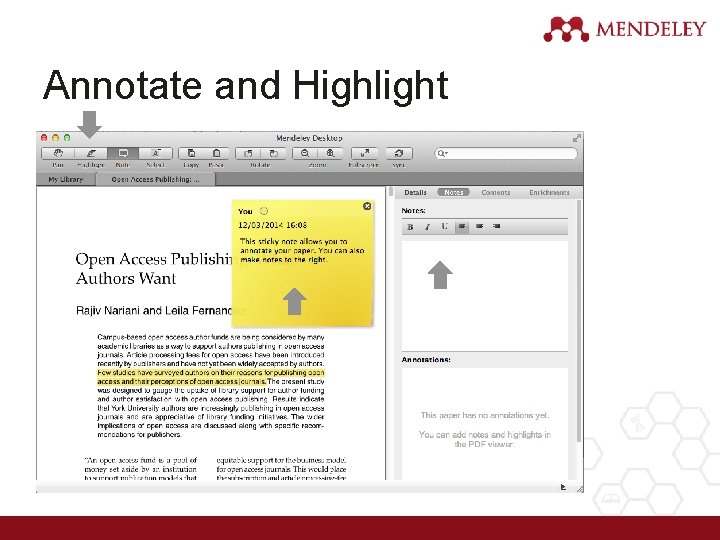Zoom out of the PDF
Screen dimensions: 720x540
pyautogui.click(x=305, y=153)
